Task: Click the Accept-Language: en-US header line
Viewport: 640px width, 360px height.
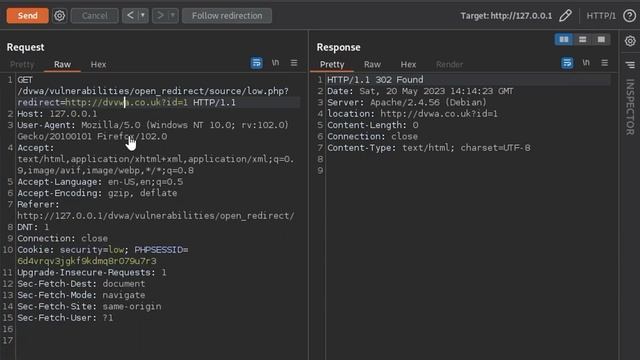Action: [x=100, y=182]
